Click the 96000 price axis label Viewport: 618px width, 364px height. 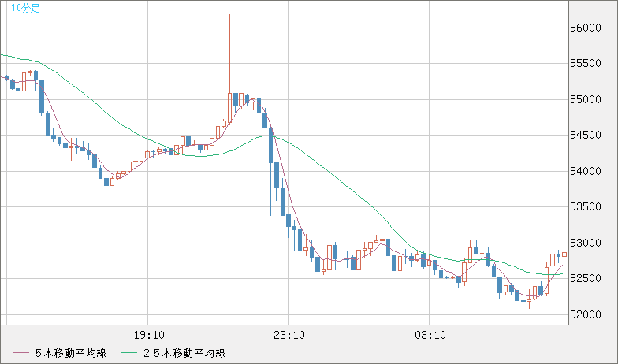(586, 28)
